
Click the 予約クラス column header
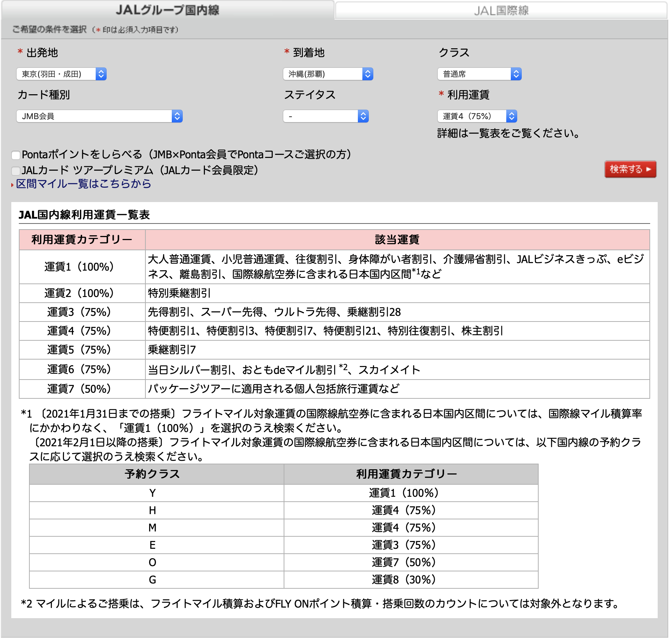pos(156,474)
